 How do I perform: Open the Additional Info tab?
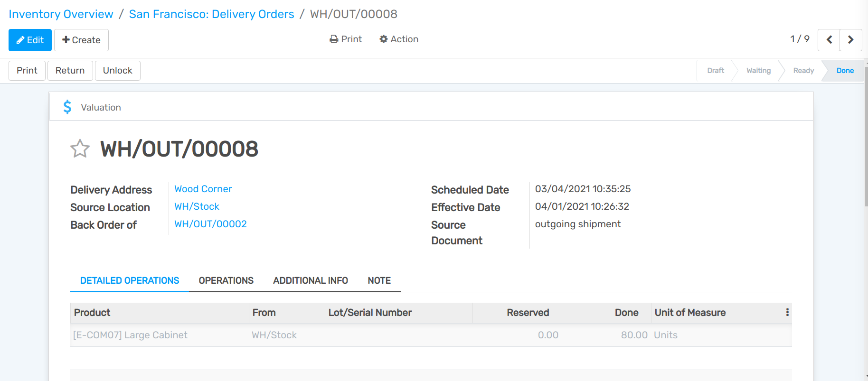click(x=310, y=280)
